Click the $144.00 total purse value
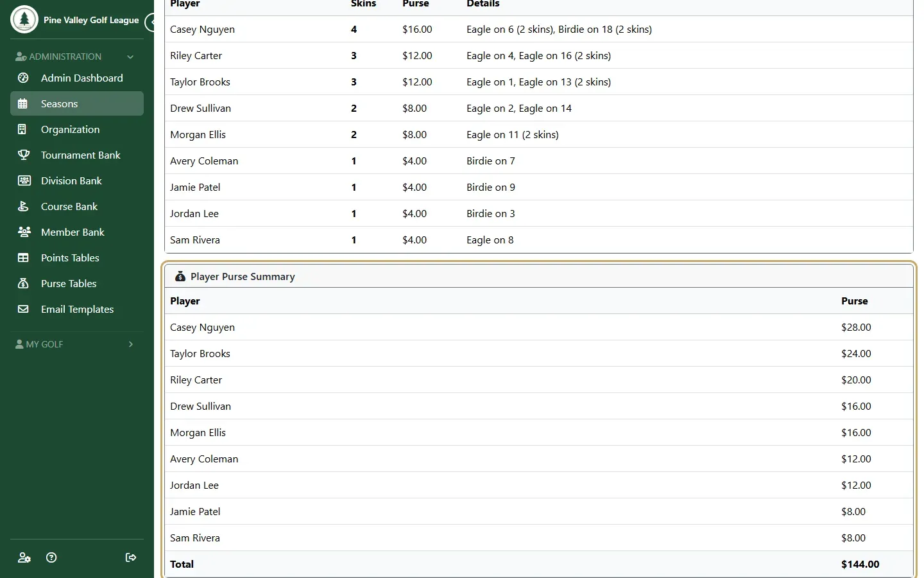This screenshot has height=578, width=924. (860, 564)
